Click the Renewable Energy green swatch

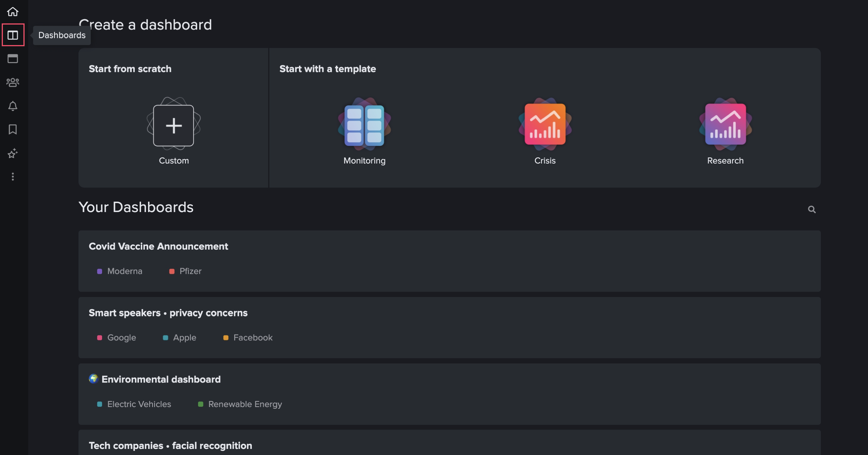coord(200,404)
